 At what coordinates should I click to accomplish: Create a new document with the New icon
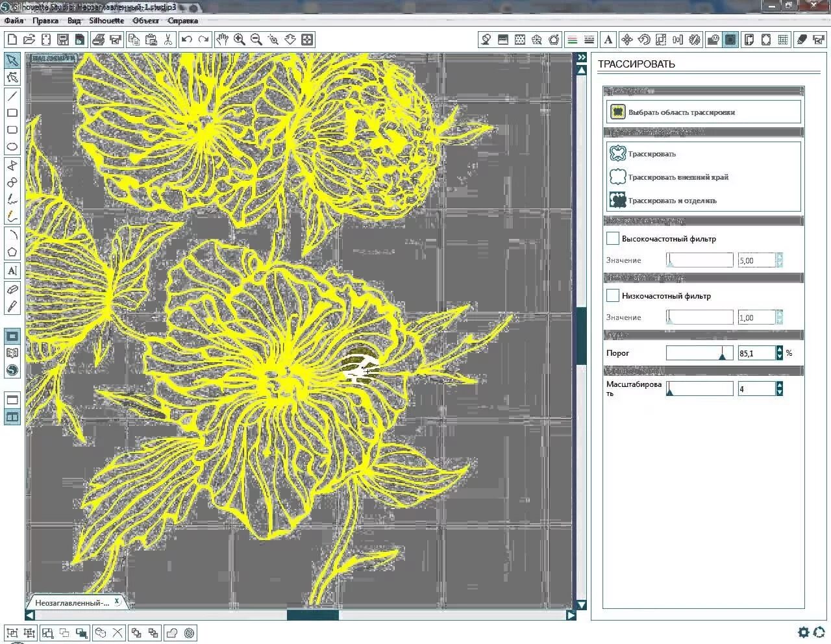(x=12, y=40)
